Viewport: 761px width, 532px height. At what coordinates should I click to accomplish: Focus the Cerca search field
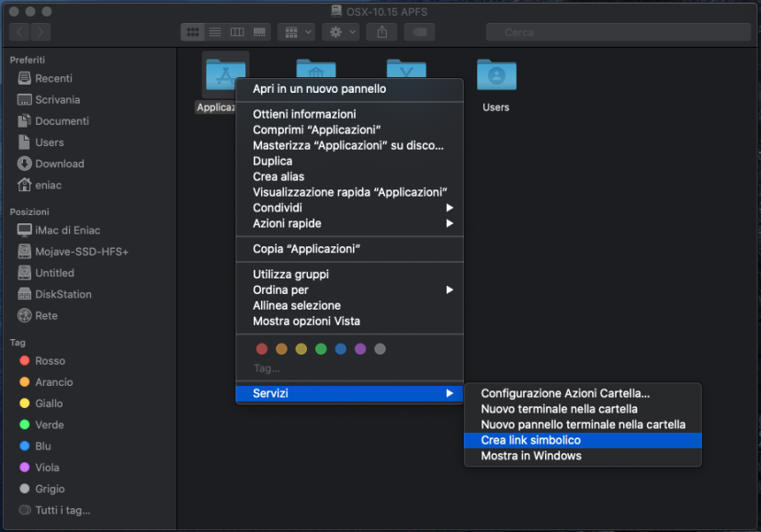pyautogui.click(x=619, y=32)
